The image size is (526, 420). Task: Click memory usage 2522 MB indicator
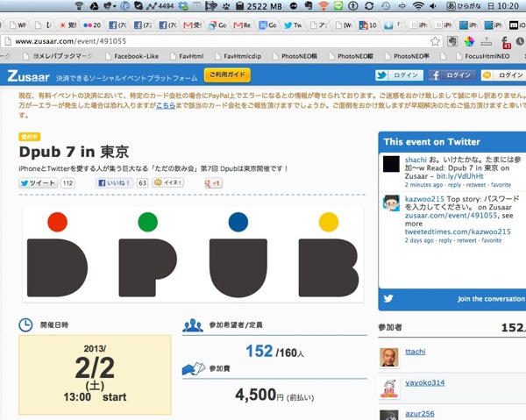click(259, 6)
